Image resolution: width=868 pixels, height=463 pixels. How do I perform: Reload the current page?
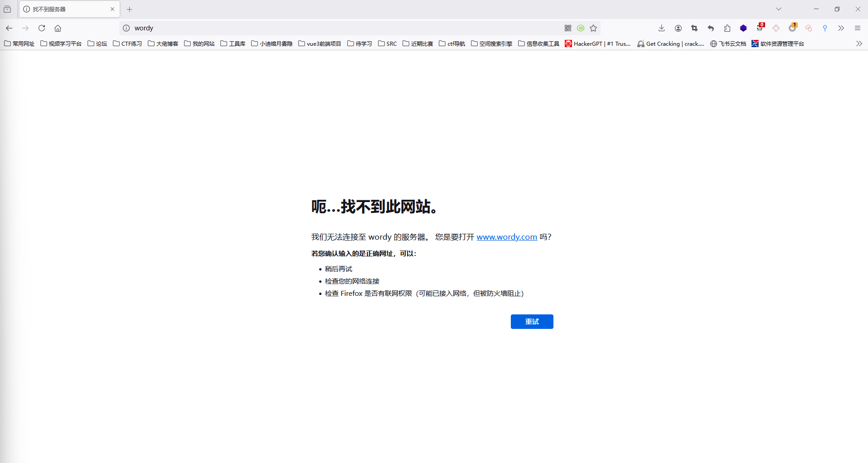coord(42,28)
